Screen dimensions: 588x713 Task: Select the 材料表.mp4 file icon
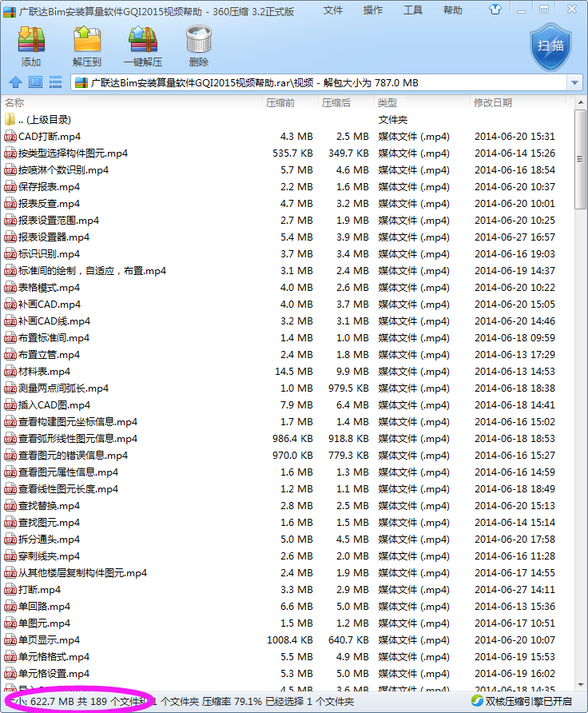(10, 372)
